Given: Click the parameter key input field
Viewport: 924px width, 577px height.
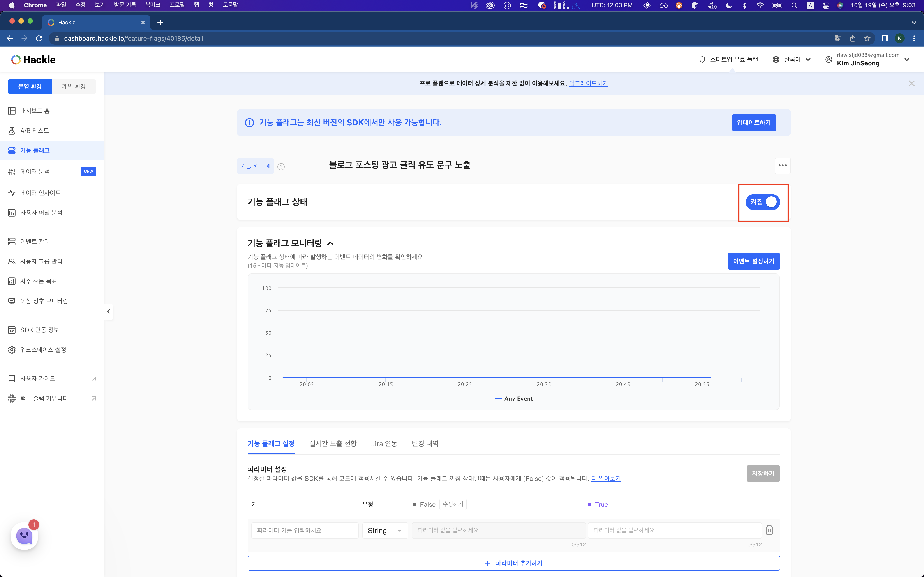Looking at the screenshot, I should (304, 530).
